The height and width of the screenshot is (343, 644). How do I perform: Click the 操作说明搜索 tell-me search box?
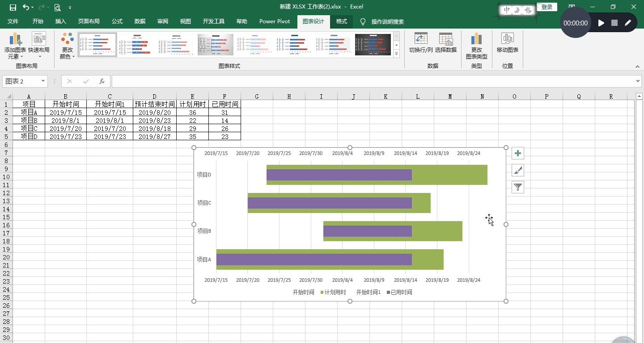tap(387, 21)
